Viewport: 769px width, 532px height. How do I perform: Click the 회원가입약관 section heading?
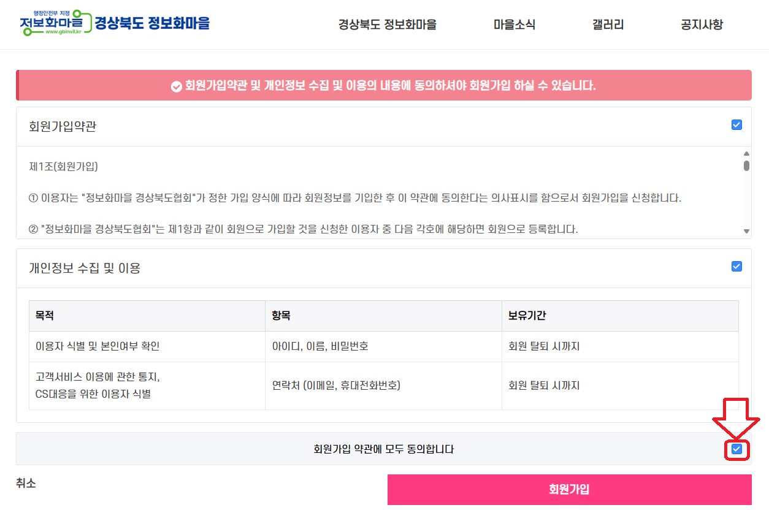[x=63, y=127]
